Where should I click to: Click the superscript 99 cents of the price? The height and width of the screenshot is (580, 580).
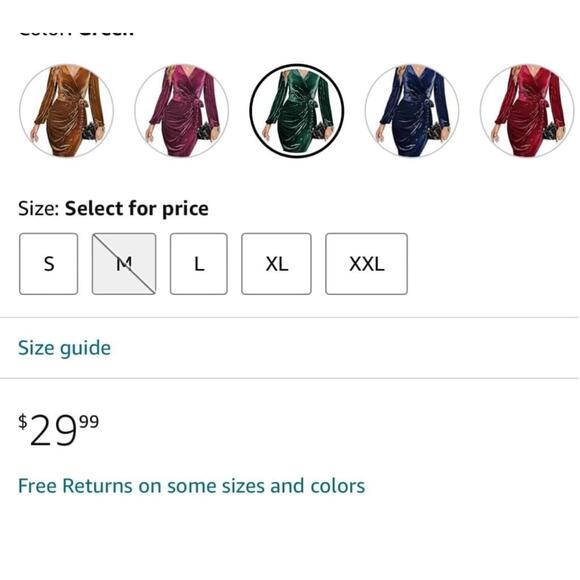click(90, 422)
